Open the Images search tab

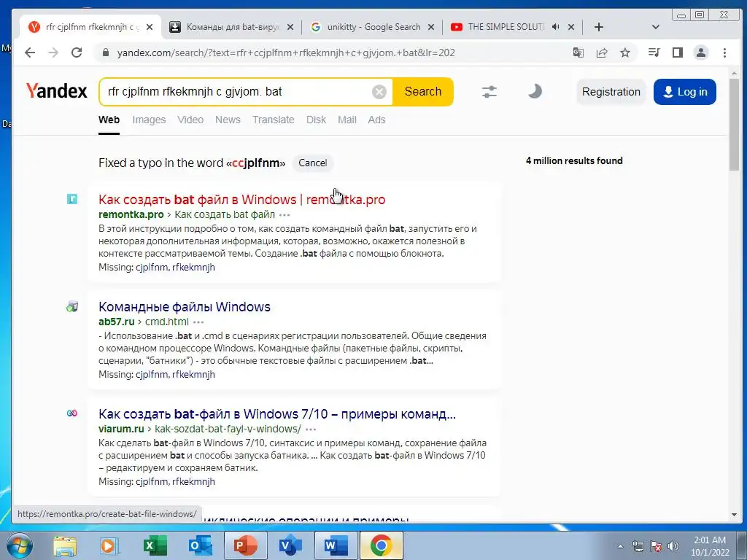pos(149,120)
